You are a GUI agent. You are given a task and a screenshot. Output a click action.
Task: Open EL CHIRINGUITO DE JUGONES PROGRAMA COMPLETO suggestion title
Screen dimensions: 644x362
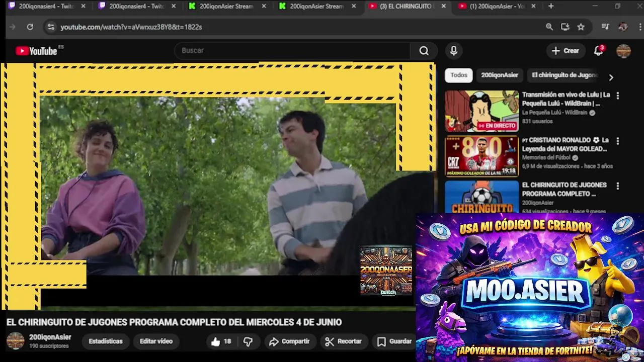click(x=564, y=190)
